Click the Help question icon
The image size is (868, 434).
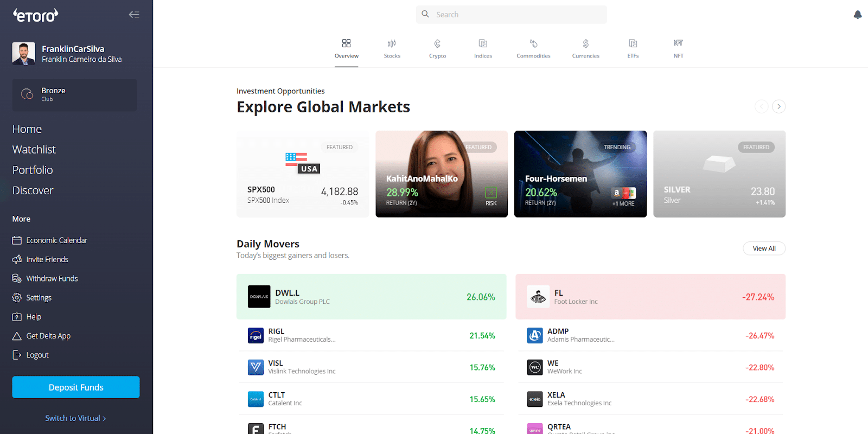17,317
